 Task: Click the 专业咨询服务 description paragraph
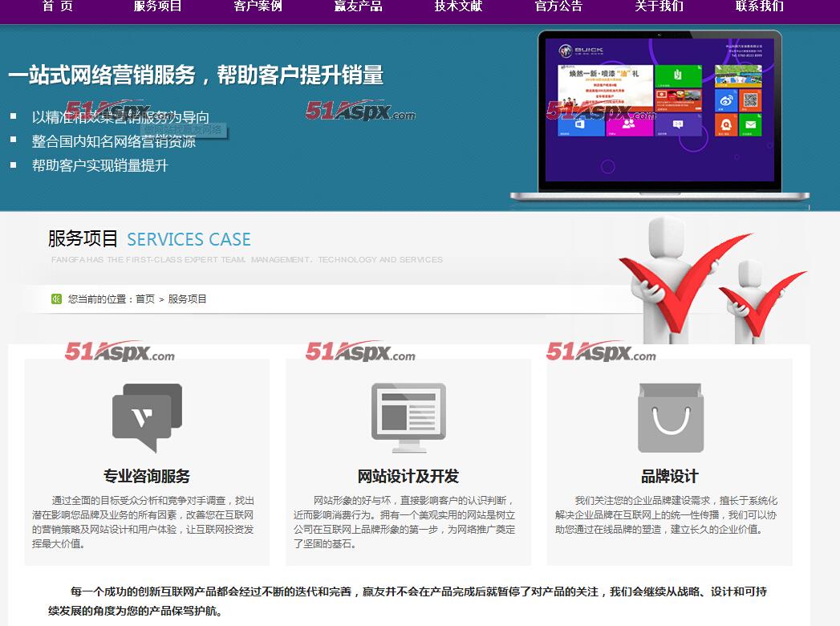143,522
